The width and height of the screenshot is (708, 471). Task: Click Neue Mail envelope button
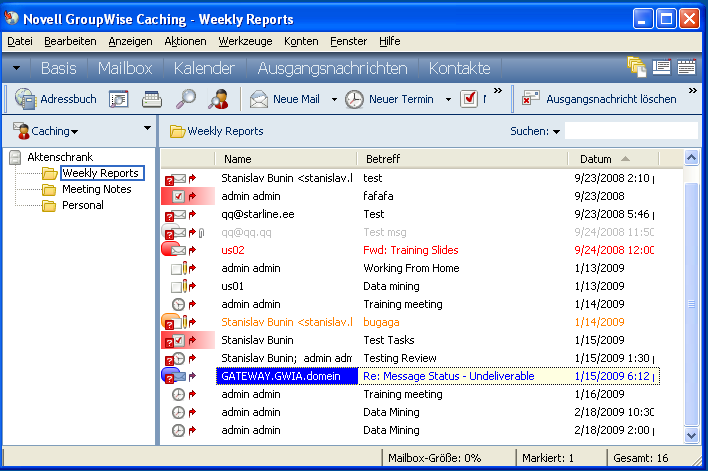[285, 99]
